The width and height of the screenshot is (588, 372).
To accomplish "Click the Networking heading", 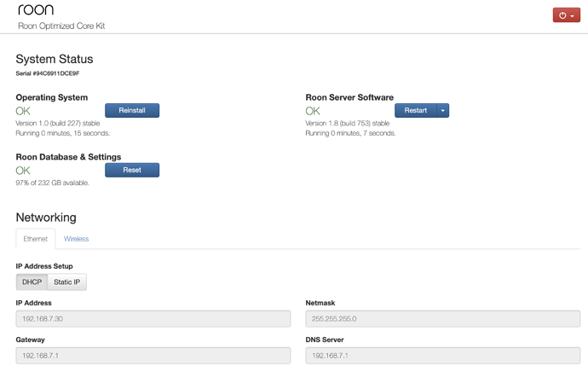I will click(46, 218).
